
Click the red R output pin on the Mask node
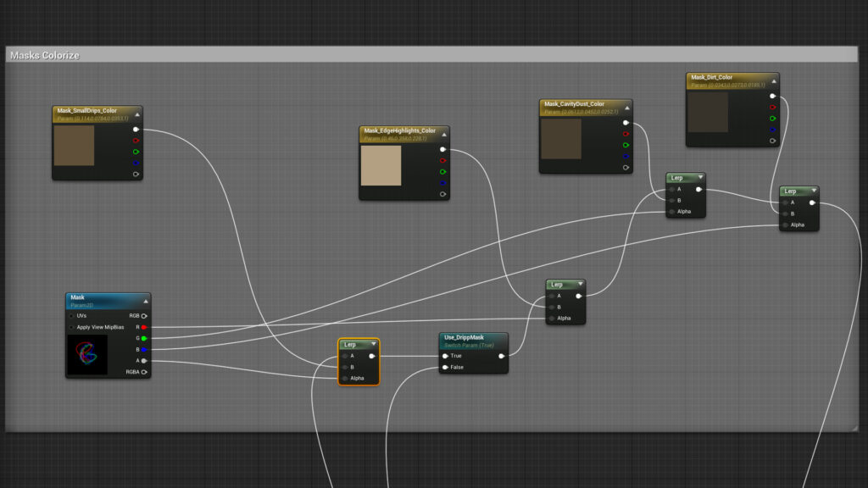tap(143, 328)
